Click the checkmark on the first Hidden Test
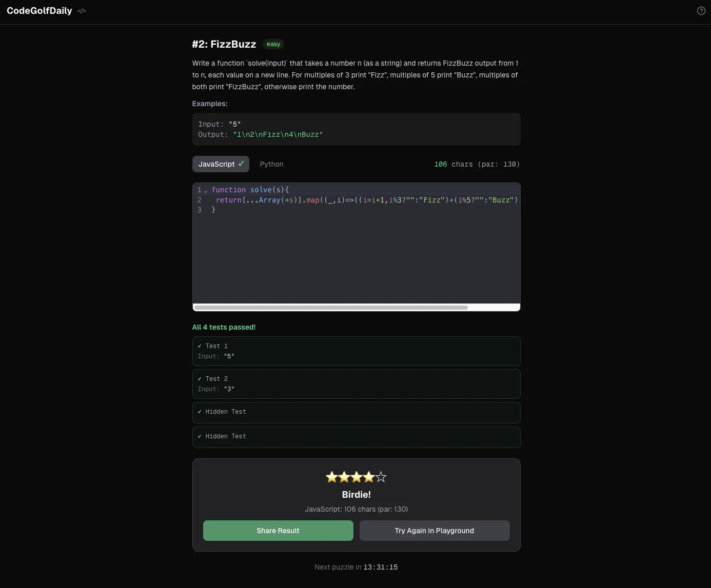Viewport: 711px width, 588px height. (x=200, y=412)
